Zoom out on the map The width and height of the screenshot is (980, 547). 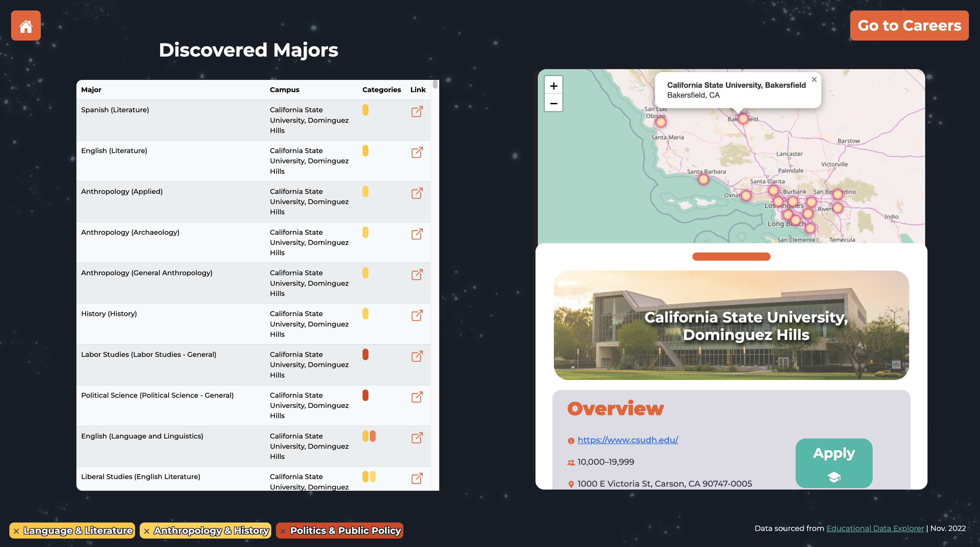pyautogui.click(x=554, y=103)
